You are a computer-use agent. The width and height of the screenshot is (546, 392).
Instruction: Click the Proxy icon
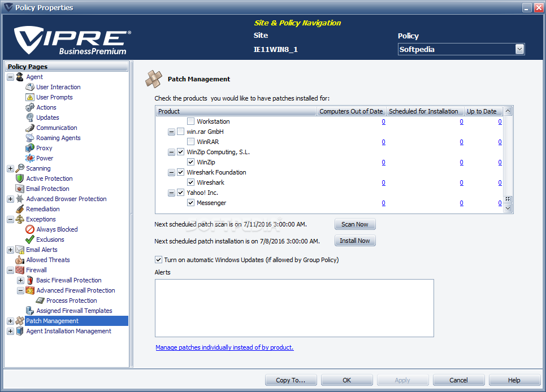coord(30,148)
